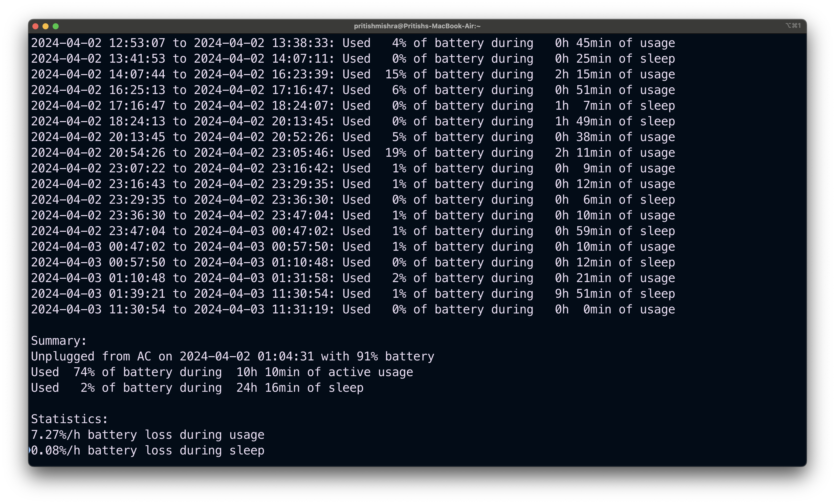The height and width of the screenshot is (504, 835).
Task: Click the 74% of battery active usage line
Action: [222, 372]
